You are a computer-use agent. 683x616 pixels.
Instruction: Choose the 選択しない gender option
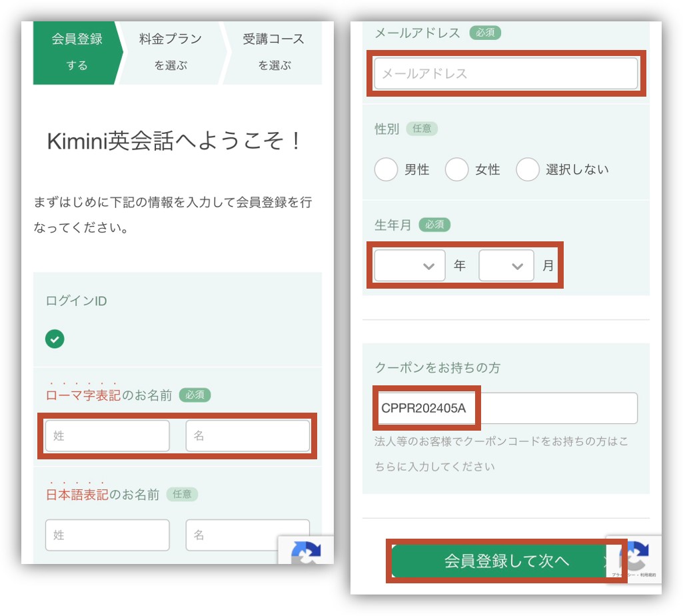(x=527, y=169)
